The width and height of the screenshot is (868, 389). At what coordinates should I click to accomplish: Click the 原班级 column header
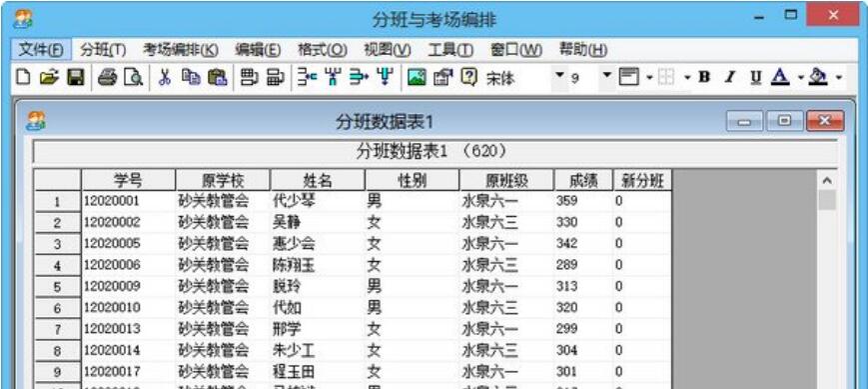[x=506, y=180]
